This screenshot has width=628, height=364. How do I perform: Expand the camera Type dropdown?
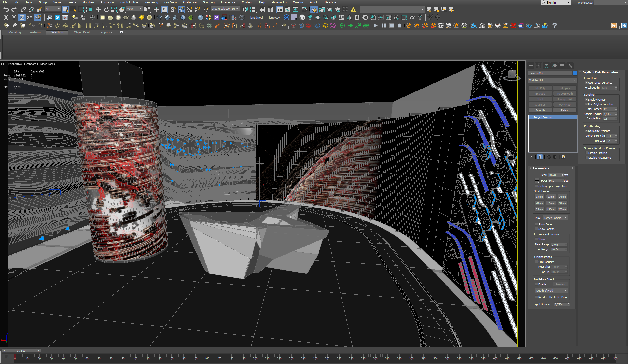coord(555,218)
